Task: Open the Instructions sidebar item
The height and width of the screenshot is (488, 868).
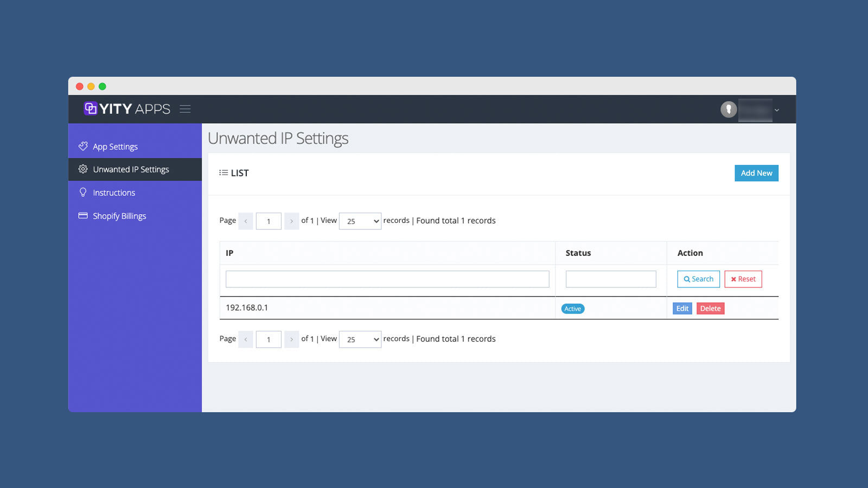Action: pyautogui.click(x=114, y=192)
